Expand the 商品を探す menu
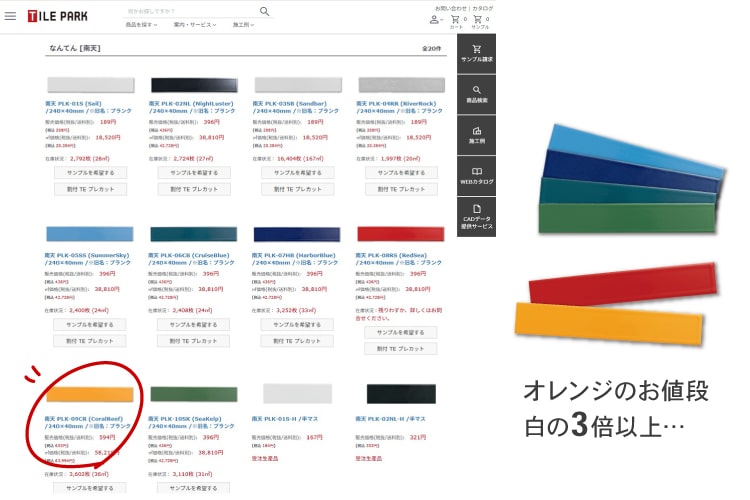Viewport: 750px width, 500px height. (x=141, y=25)
